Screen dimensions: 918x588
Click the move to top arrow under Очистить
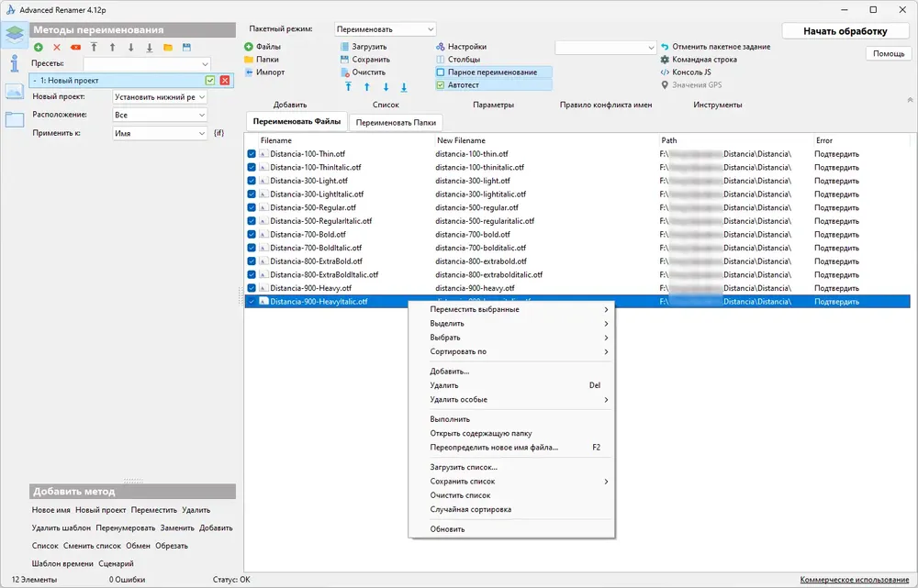coord(348,87)
